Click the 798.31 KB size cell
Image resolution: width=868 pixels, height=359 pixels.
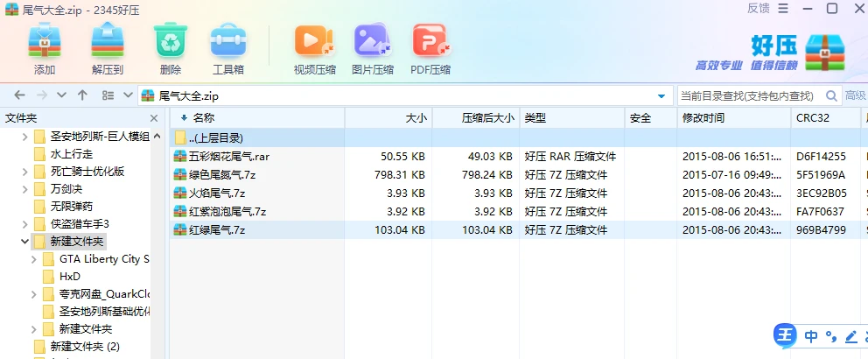pos(400,175)
